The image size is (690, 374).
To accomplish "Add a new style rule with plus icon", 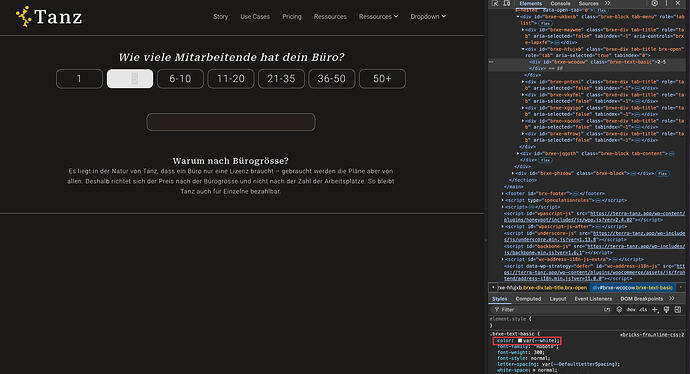I will pos(655,310).
